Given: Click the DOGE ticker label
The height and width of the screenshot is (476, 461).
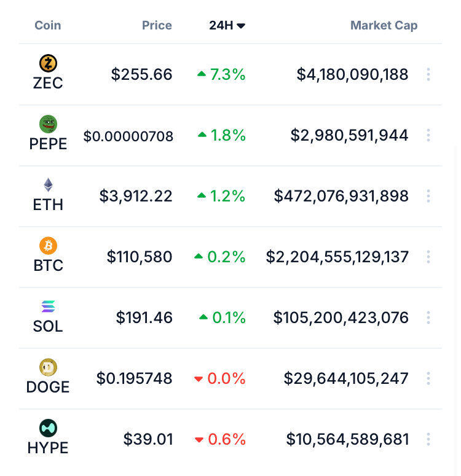Looking at the screenshot, I should point(48,387).
